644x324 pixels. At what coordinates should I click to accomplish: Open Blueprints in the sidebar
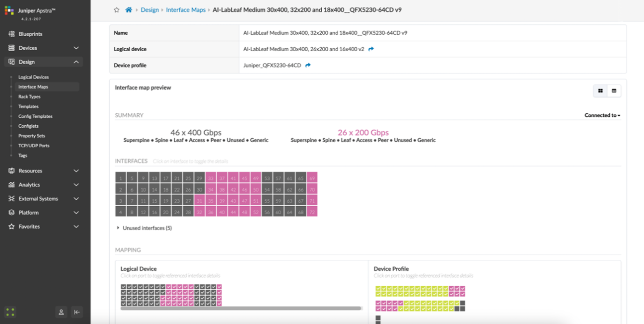(30, 34)
